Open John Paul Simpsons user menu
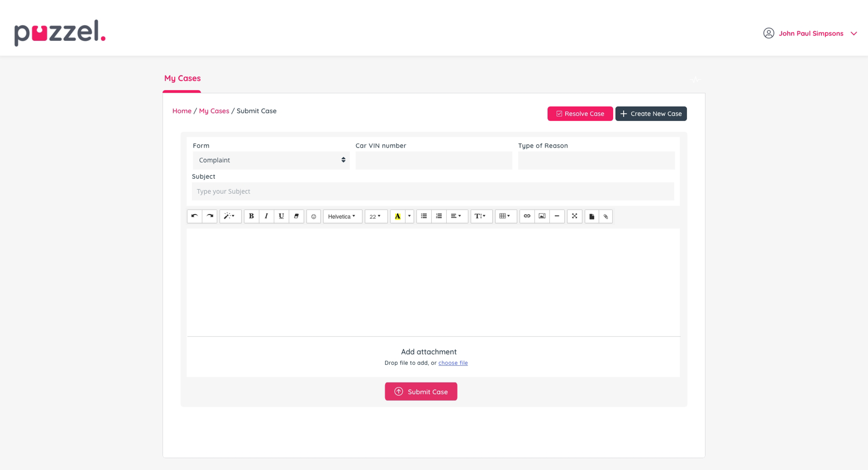The width and height of the screenshot is (868, 470). pyautogui.click(x=810, y=33)
